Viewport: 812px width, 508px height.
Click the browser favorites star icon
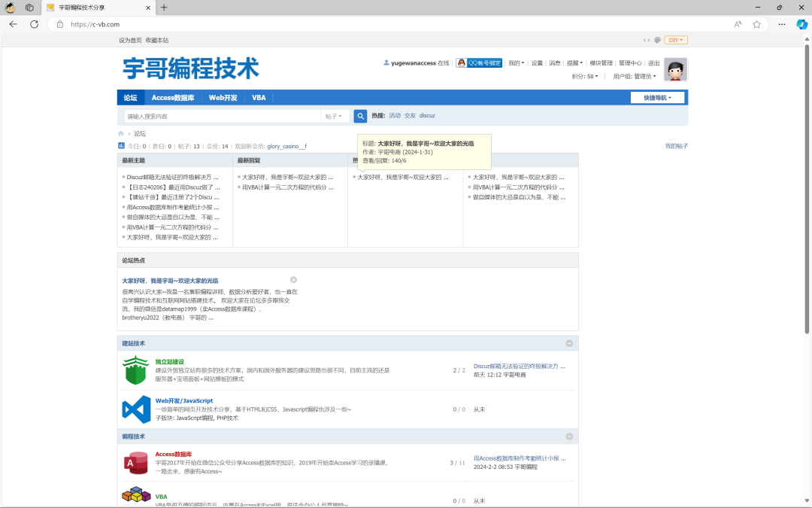pos(757,24)
